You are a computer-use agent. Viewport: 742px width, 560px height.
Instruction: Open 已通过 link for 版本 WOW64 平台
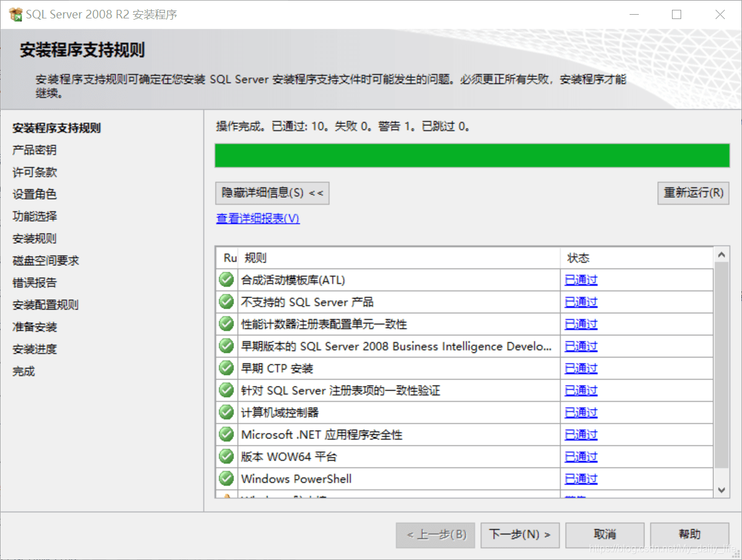581,457
